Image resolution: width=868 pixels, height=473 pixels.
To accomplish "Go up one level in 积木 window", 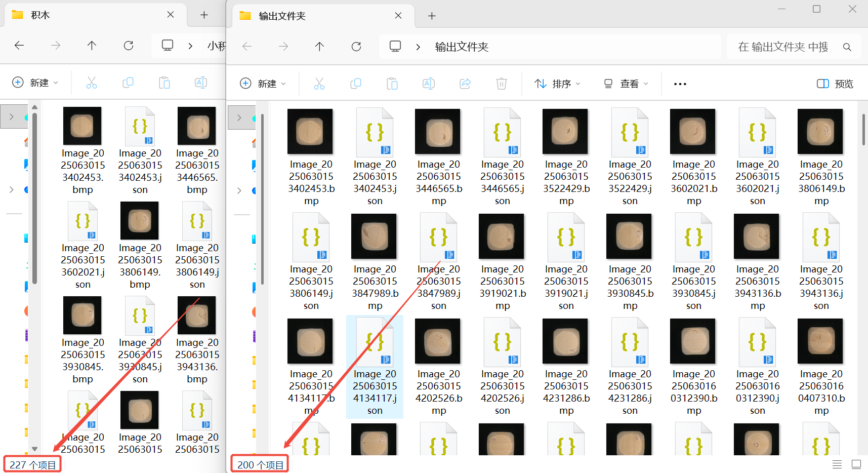I will pyautogui.click(x=92, y=46).
